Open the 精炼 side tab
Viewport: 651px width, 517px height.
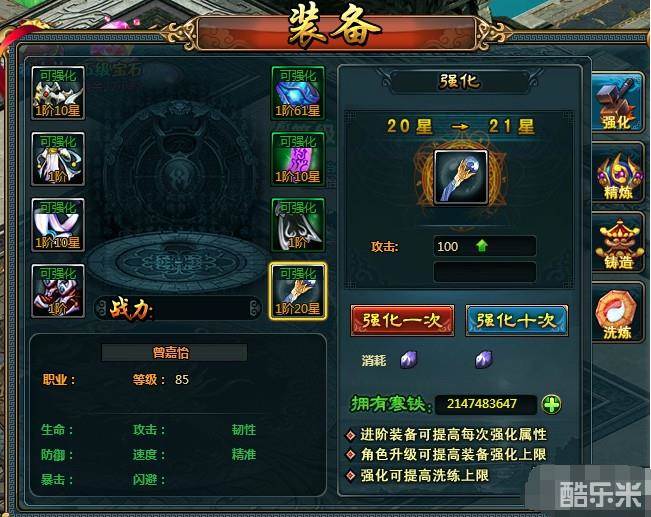click(618, 174)
